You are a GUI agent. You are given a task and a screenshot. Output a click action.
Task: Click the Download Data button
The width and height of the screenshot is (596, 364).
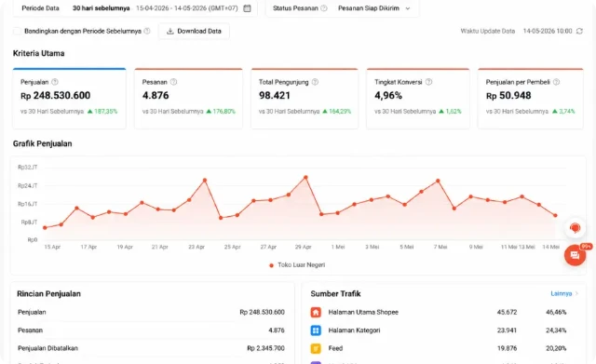point(194,31)
